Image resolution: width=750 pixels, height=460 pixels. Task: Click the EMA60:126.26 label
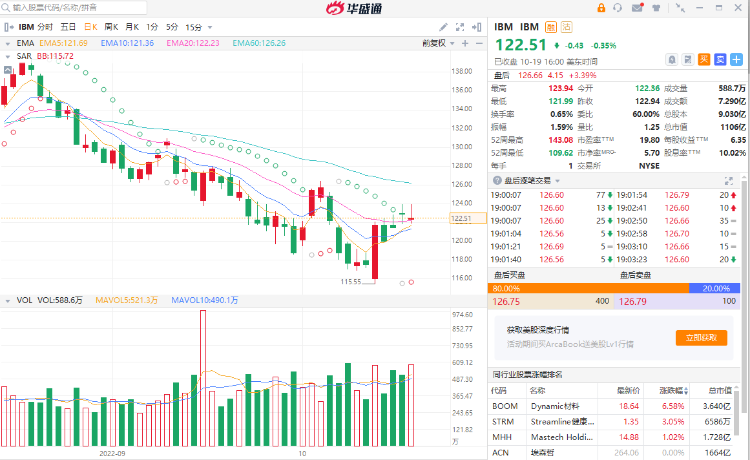point(259,43)
